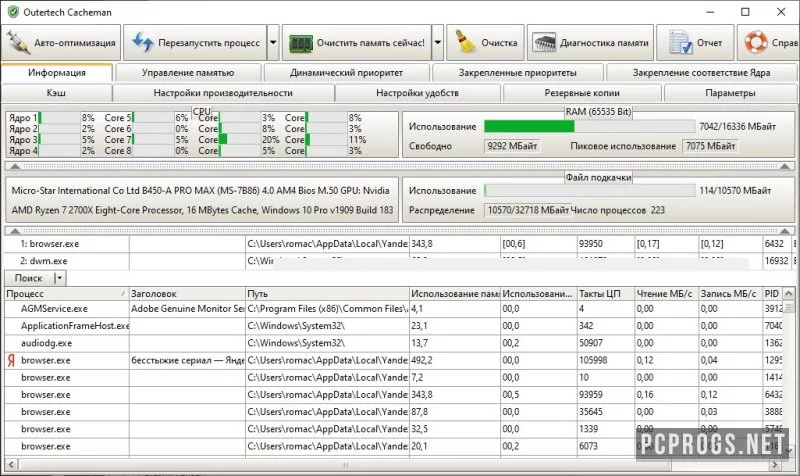The height and width of the screenshot is (476, 800).
Task: Click the memory chip icon of Очистить память сейчас
Action: click(x=301, y=43)
